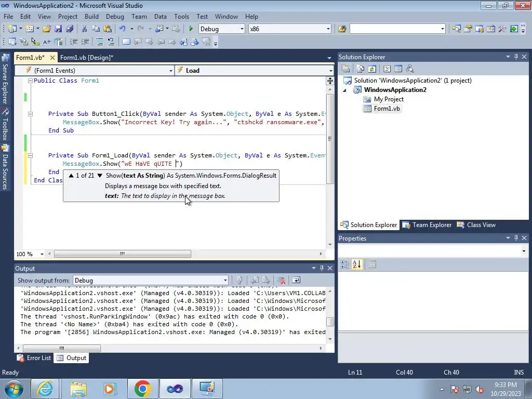Collapse the WindowsApplication2 project node

tap(345, 90)
